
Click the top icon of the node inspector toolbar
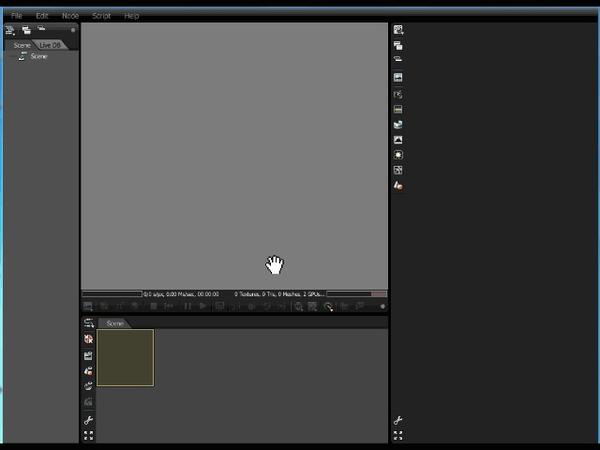(x=398, y=30)
